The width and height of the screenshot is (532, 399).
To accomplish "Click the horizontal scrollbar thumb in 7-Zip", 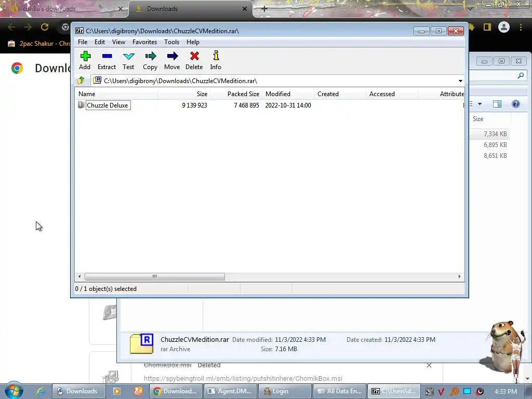I will click(x=155, y=276).
